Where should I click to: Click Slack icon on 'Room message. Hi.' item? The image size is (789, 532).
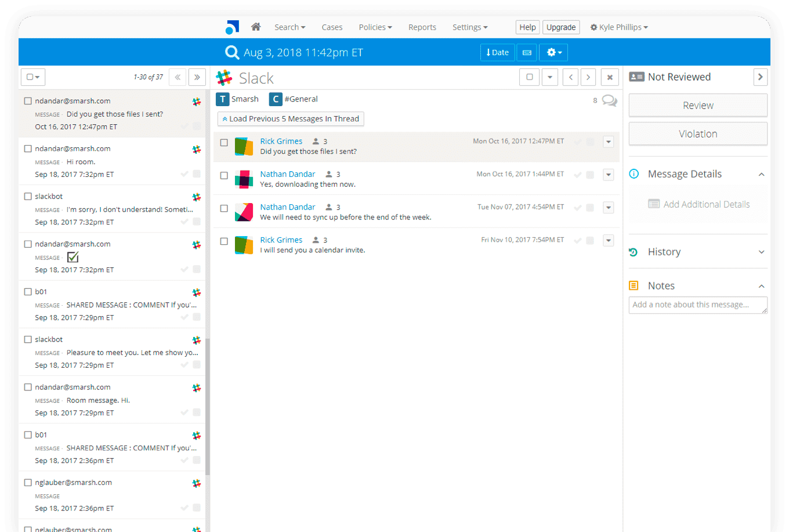(x=197, y=388)
